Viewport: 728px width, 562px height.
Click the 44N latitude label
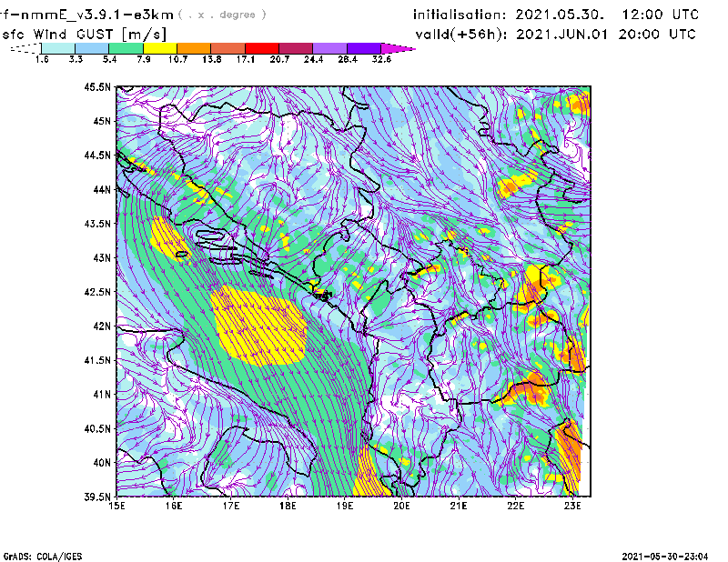(x=102, y=189)
